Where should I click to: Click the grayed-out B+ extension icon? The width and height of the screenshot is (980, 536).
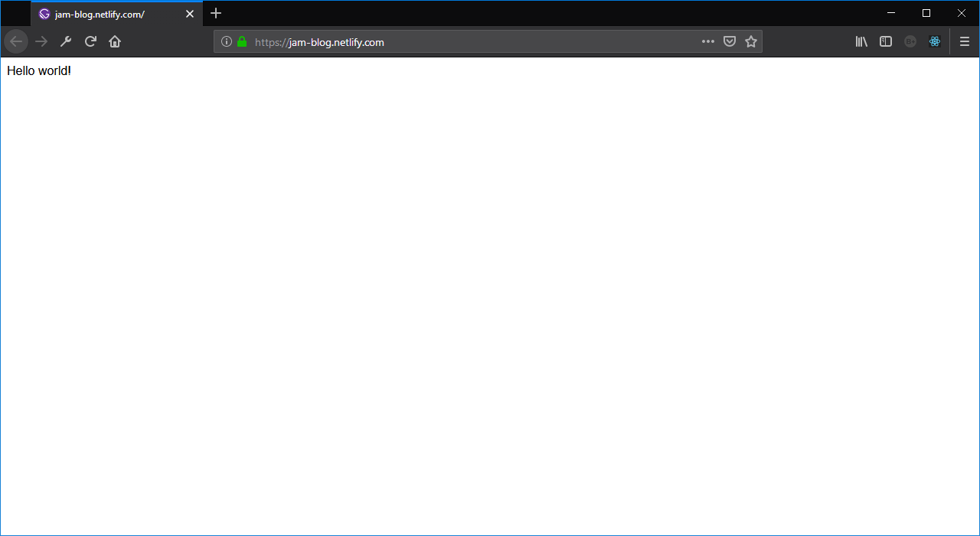coord(910,41)
